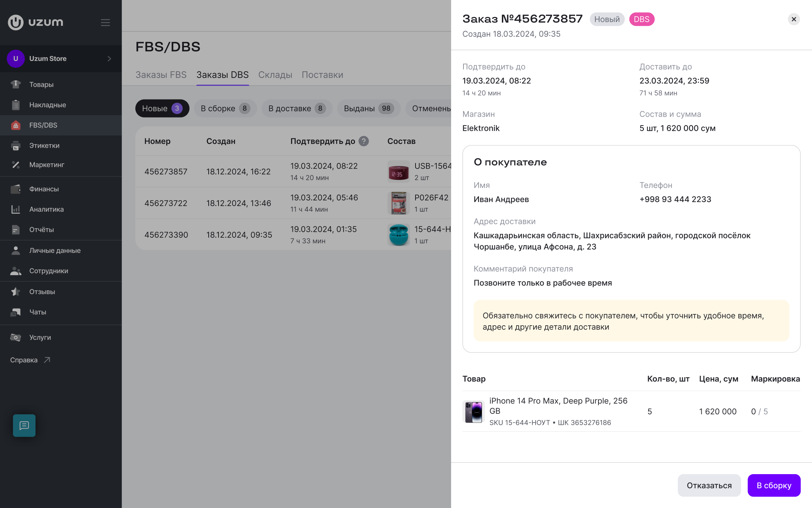Open Отзывы star icon
Screen dimensions: 812x508
click(x=16, y=292)
